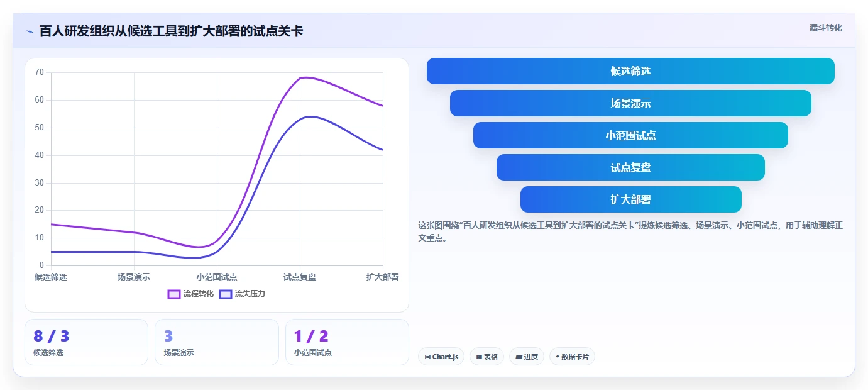Click the purple 流程转化 legend swatch
868x390 pixels.
[x=174, y=294]
